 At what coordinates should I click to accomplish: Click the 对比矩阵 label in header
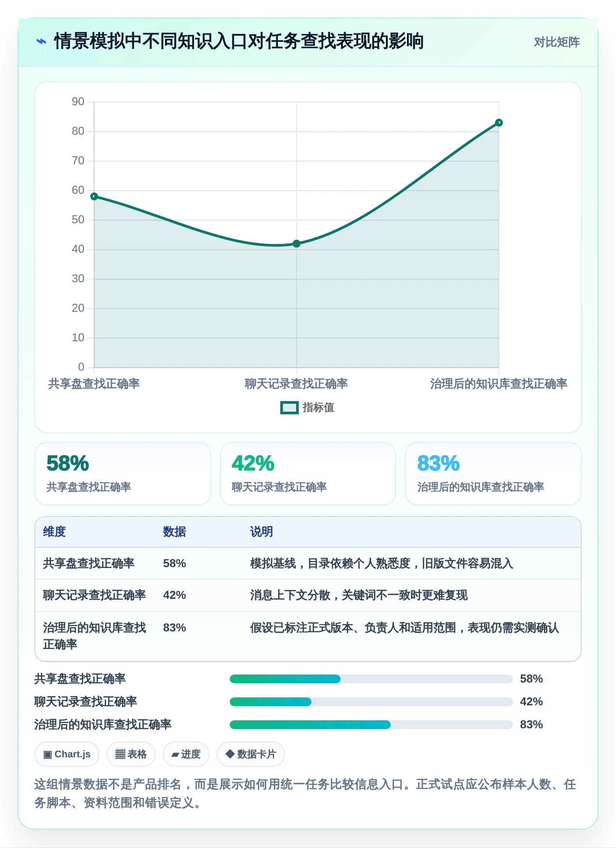point(557,42)
